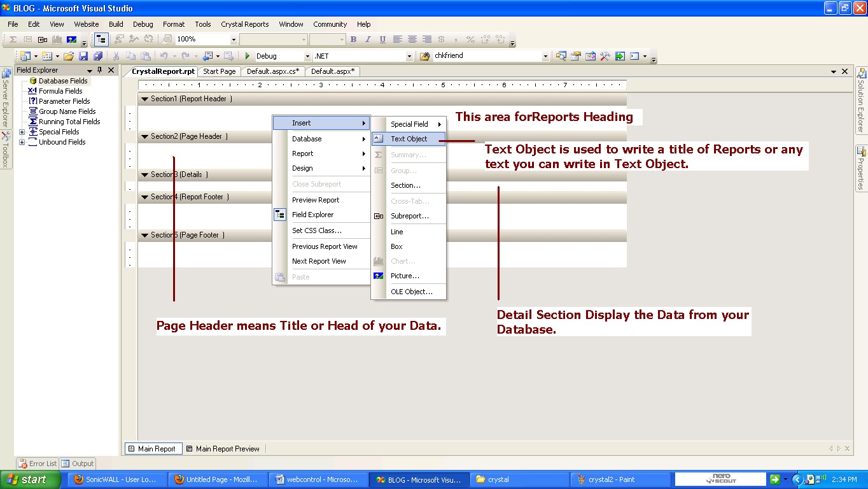
Task: Click the Find in Files binoculars icon
Action: point(425,56)
